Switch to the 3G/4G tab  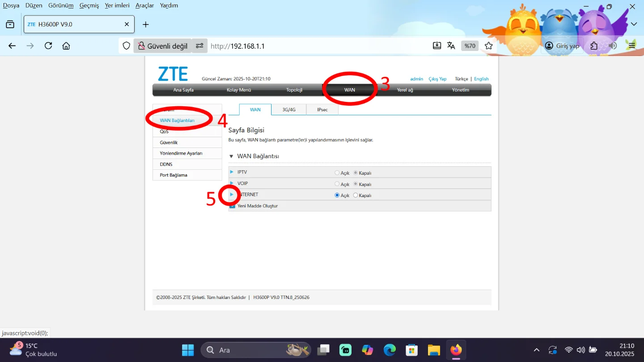(289, 109)
